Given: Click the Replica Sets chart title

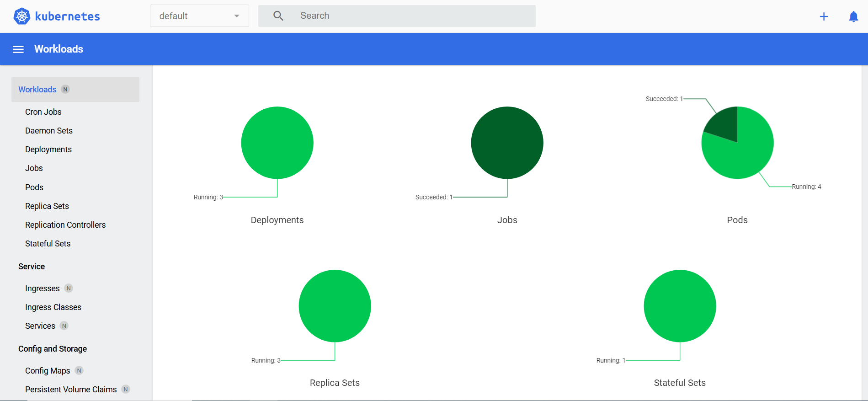Looking at the screenshot, I should [335, 383].
